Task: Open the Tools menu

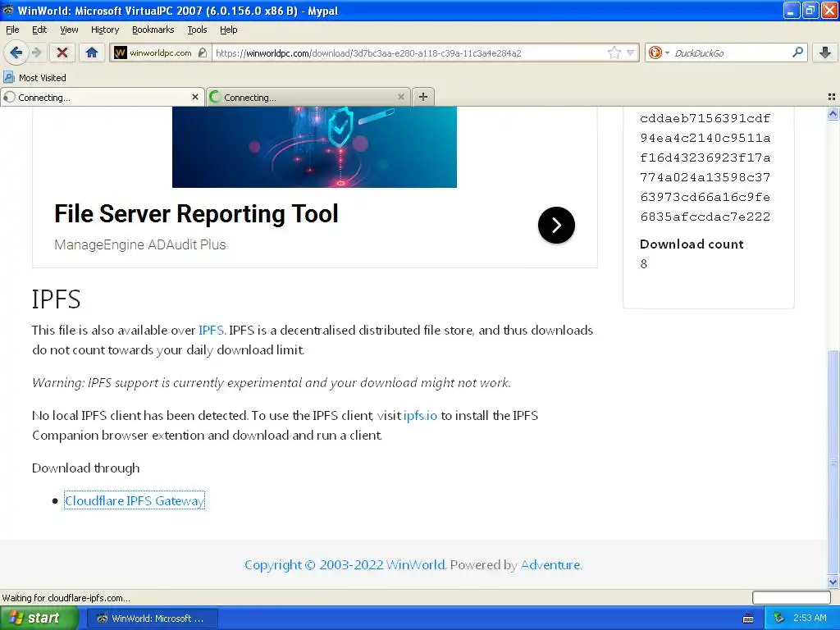Action: (x=197, y=30)
